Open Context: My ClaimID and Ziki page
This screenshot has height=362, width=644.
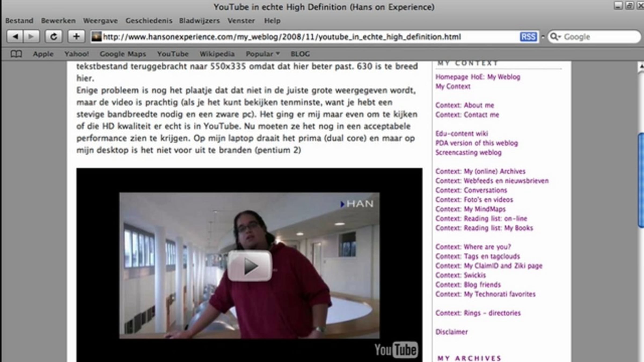tap(489, 266)
